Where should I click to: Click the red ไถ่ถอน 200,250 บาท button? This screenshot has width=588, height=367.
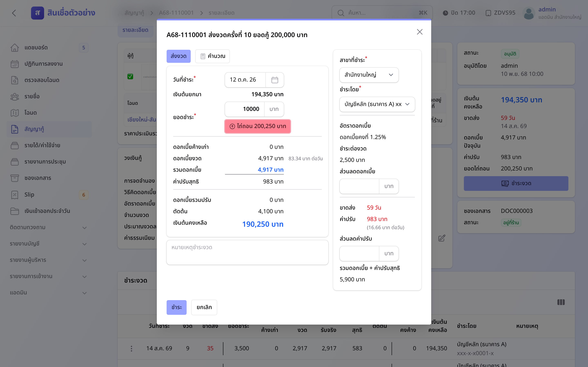257,126
